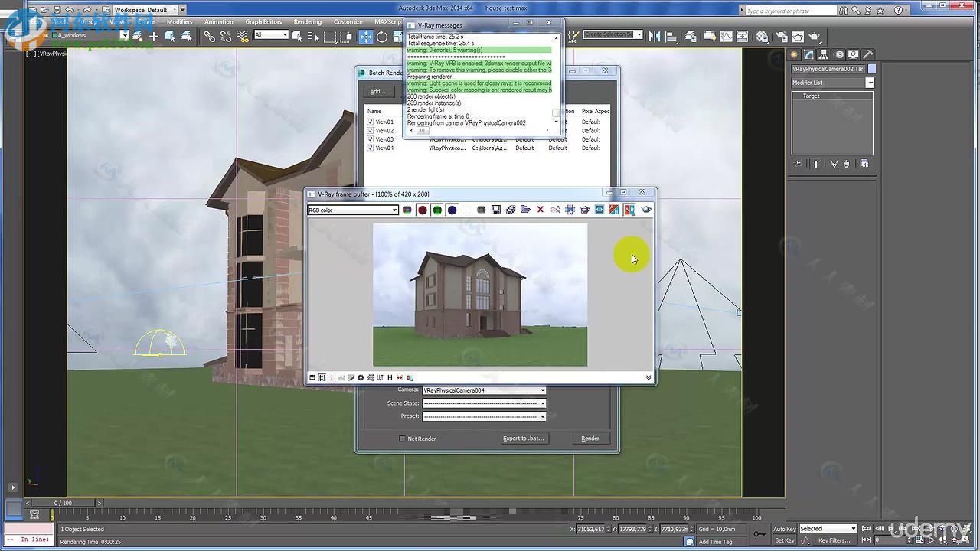Open Rendering menu

click(x=308, y=22)
